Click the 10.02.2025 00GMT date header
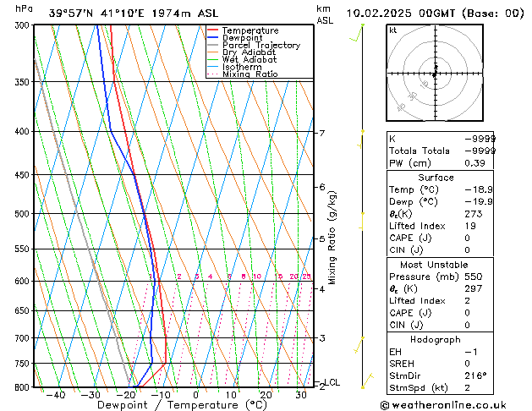This screenshot has height=411, width=532. point(435,14)
